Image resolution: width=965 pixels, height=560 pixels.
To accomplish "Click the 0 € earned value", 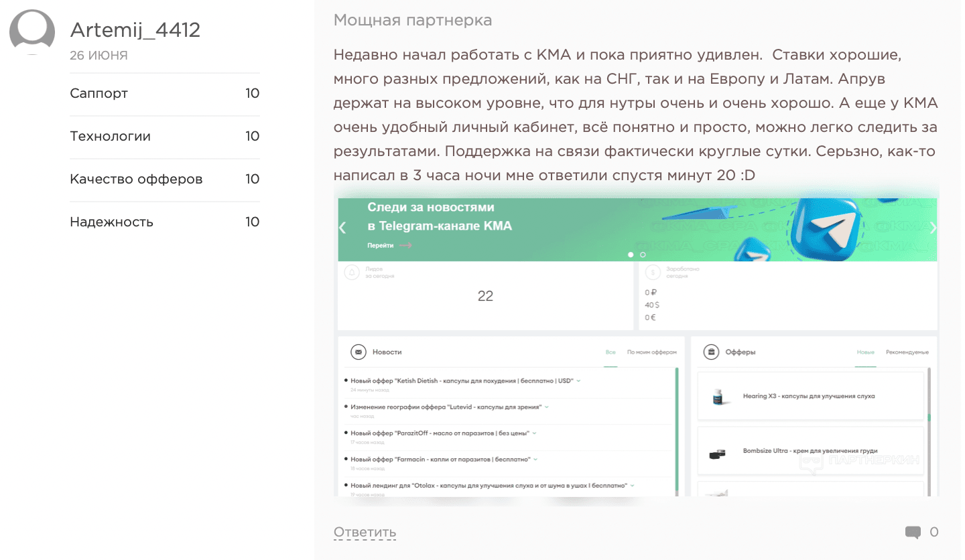I will [650, 317].
